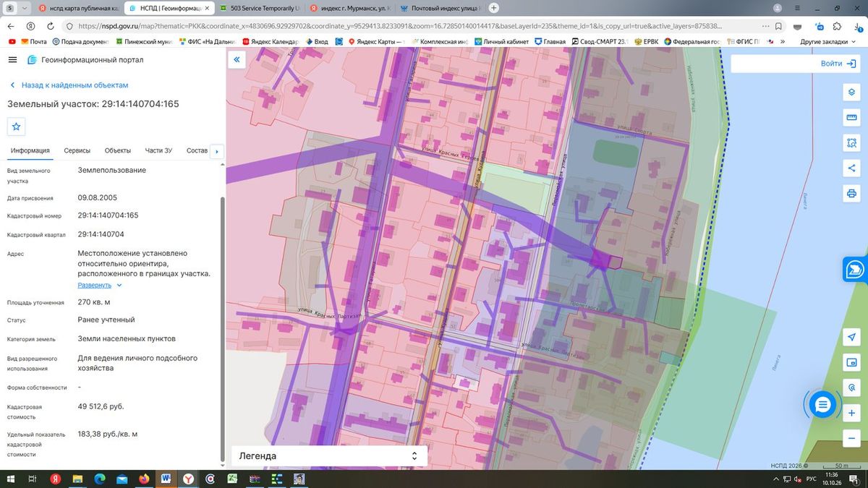Viewport: 868px width, 488px height.
Task: Open the Другие закладки bookmarks folder
Action: coord(828,42)
